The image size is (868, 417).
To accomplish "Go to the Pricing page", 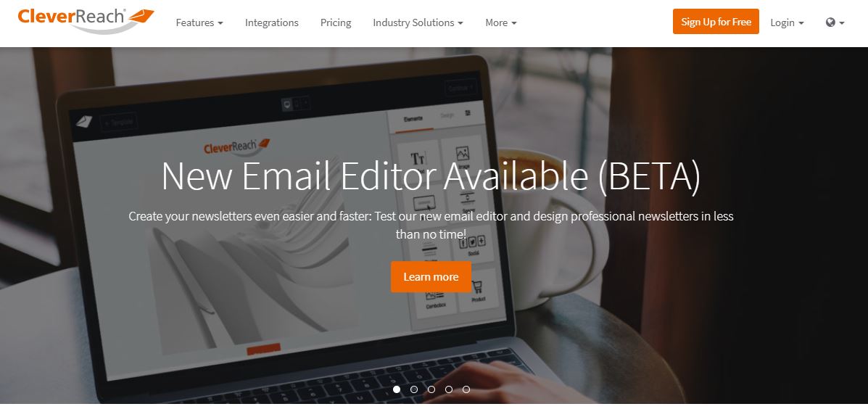I will [336, 22].
